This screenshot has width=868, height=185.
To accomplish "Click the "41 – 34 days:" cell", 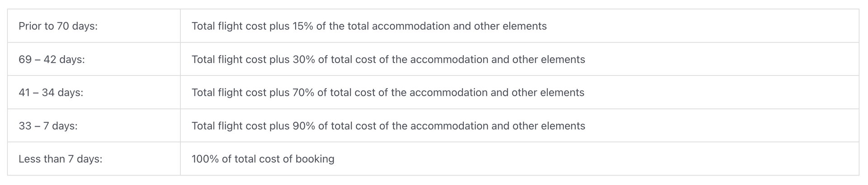I will click(x=51, y=93).
